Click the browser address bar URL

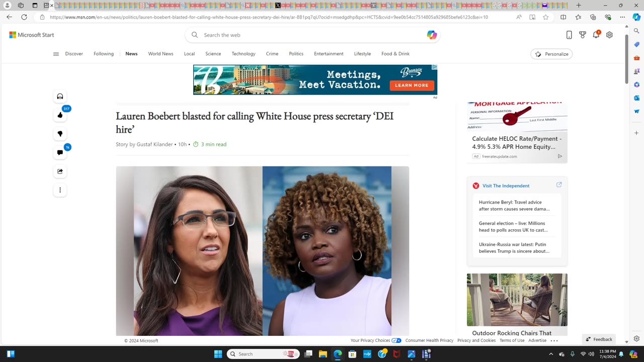(269, 17)
